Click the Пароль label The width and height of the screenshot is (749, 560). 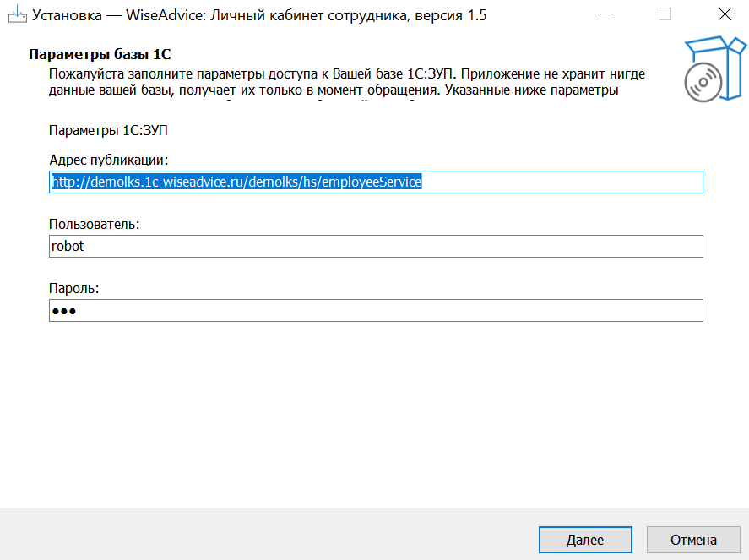tap(73, 288)
